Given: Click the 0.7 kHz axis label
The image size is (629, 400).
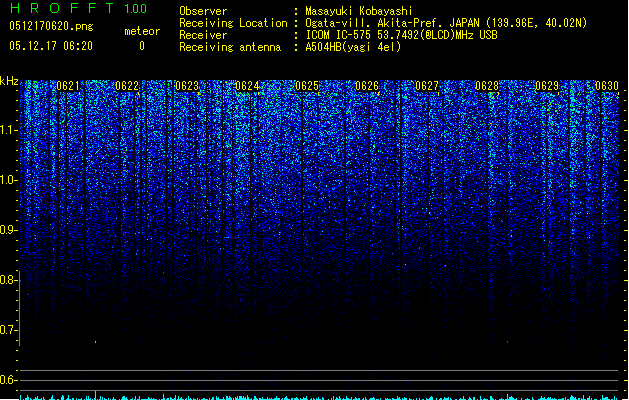Looking at the screenshot, I should (9, 330).
